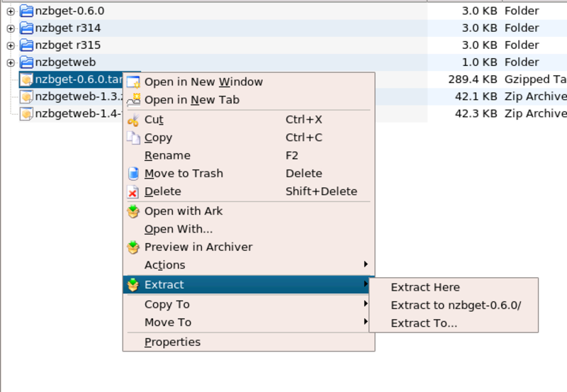Select Cut from the context menu
This screenshot has height=392, width=567.
coord(249,120)
